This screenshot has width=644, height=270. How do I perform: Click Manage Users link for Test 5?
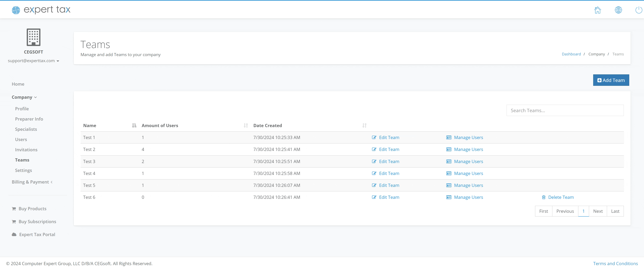coord(468,185)
